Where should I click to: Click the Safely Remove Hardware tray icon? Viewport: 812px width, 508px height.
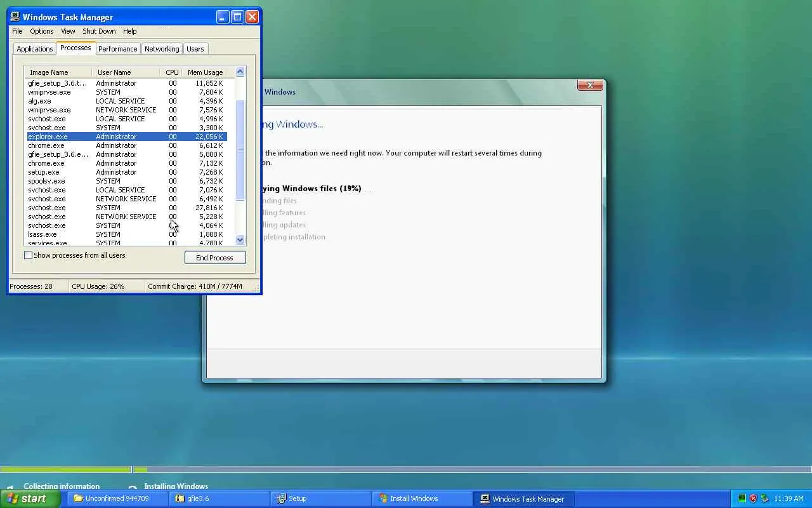(x=764, y=498)
